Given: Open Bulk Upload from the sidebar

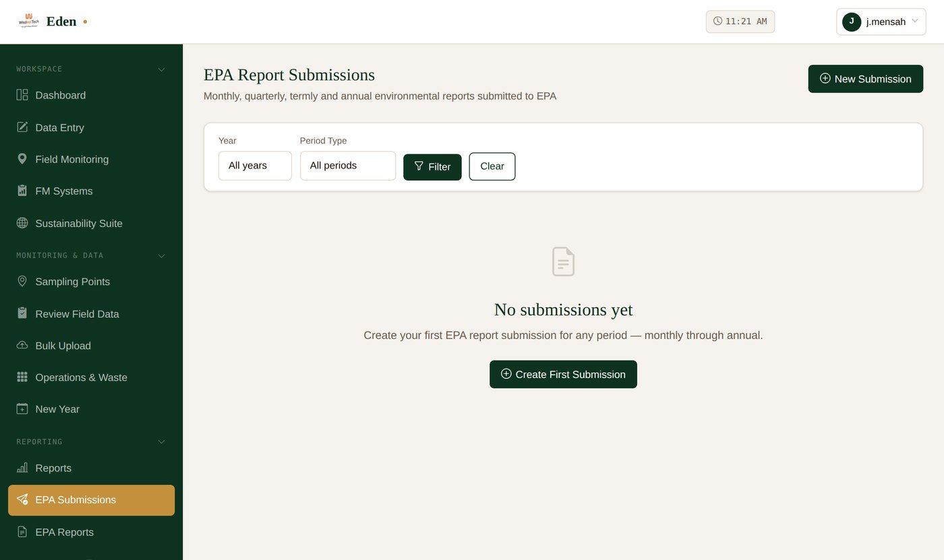Looking at the screenshot, I should click(x=91, y=346).
